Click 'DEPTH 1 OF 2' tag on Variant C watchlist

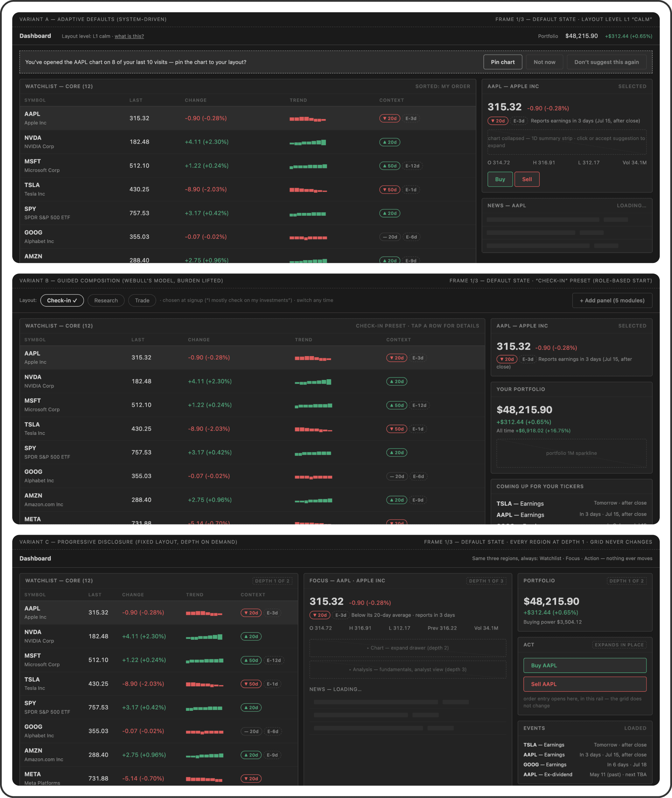[x=272, y=581]
